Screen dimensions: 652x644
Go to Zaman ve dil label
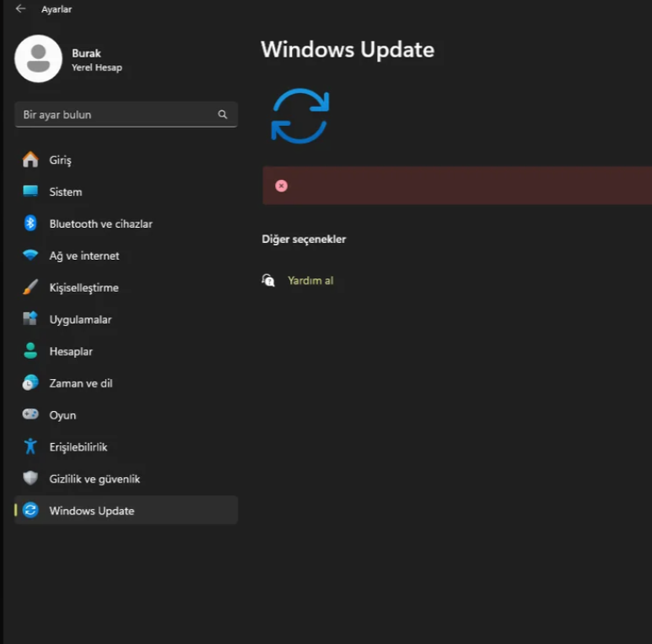pos(81,383)
